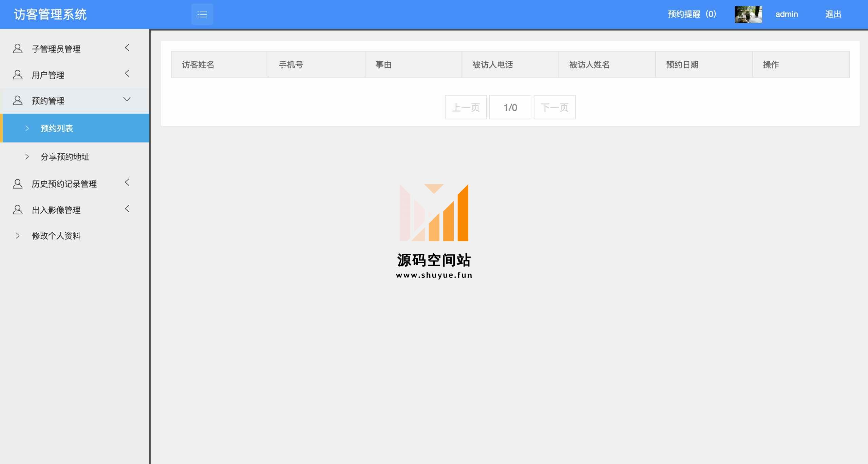
Task: Open the 子管理员管理 menu
Action: (x=75, y=49)
